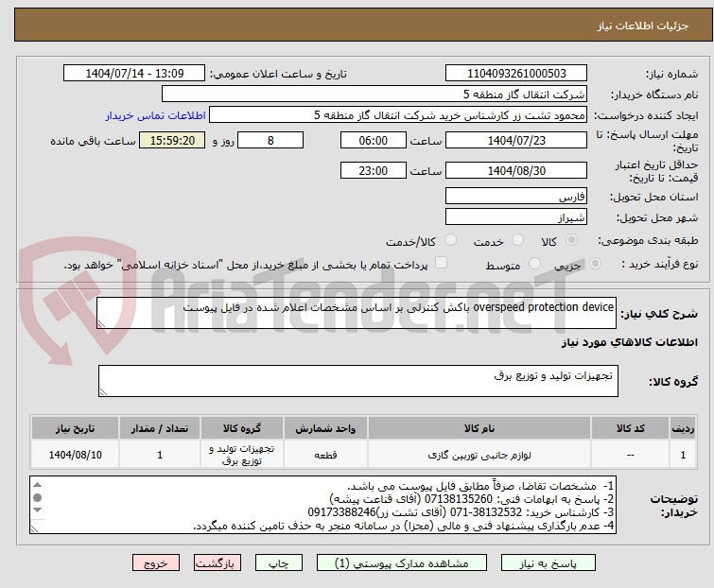
Task: Click the چاپ print button
Action: coord(279,563)
